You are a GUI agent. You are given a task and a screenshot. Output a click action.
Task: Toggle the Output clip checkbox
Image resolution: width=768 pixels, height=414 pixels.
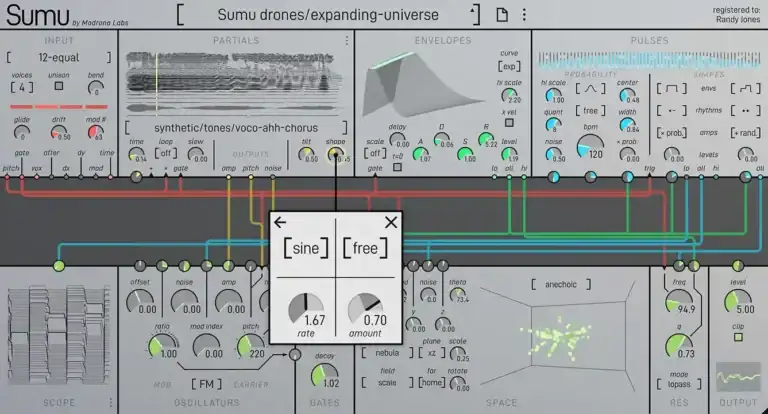pos(738,337)
